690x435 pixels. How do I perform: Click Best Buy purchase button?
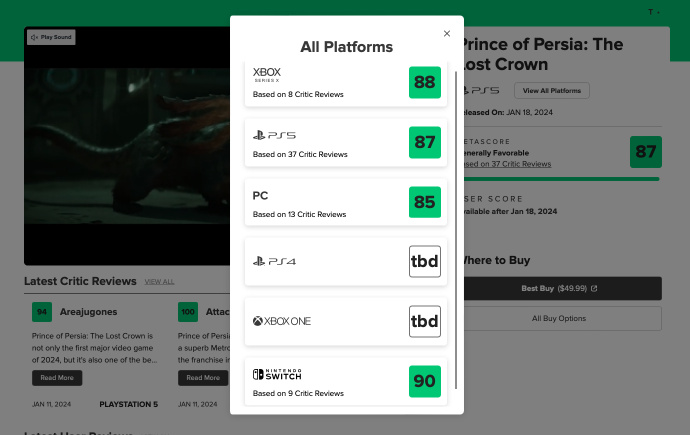point(559,288)
